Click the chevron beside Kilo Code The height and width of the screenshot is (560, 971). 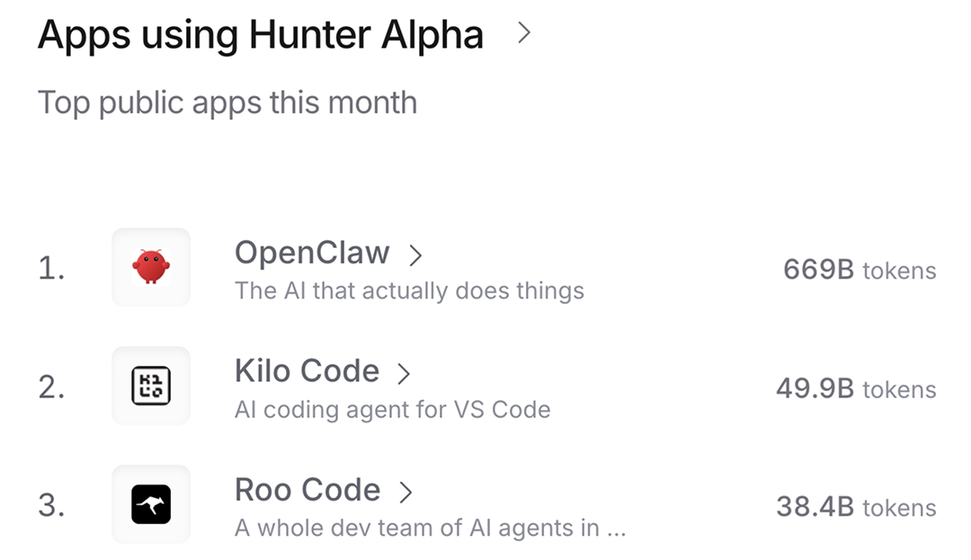click(404, 374)
